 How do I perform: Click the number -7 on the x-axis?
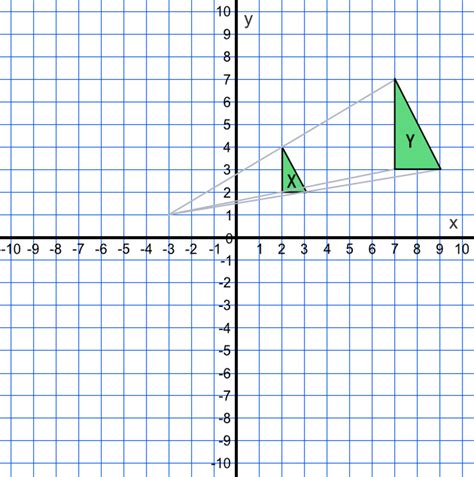(x=78, y=249)
